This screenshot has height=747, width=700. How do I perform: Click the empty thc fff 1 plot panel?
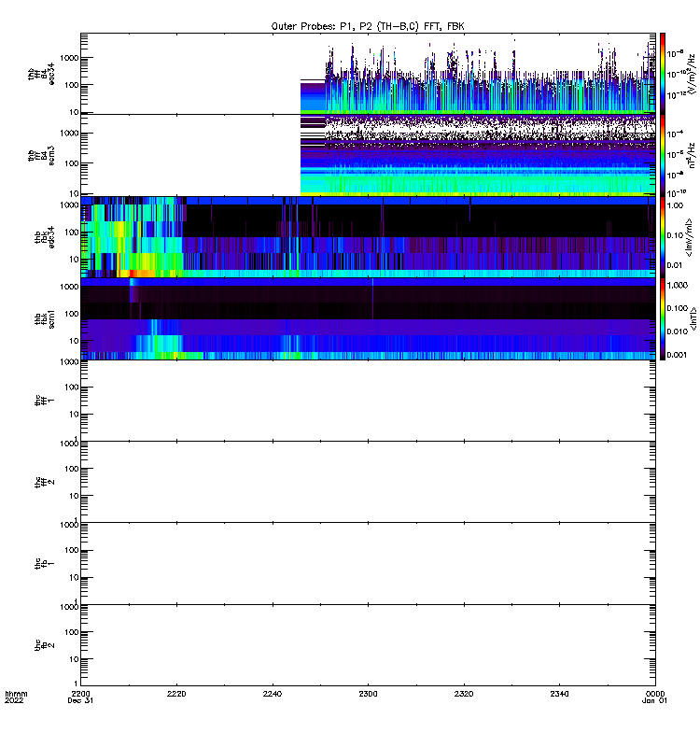tap(368, 401)
